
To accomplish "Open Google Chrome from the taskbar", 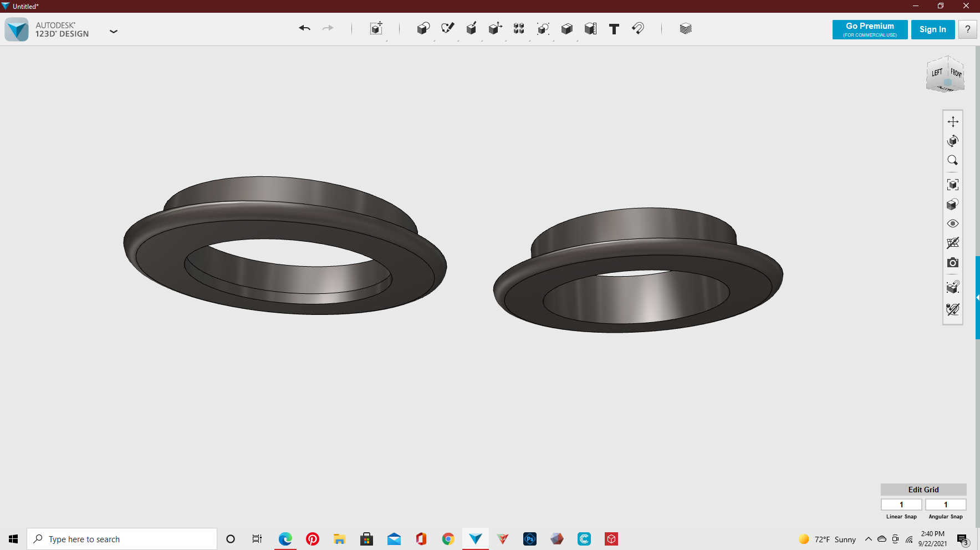I will tap(448, 539).
